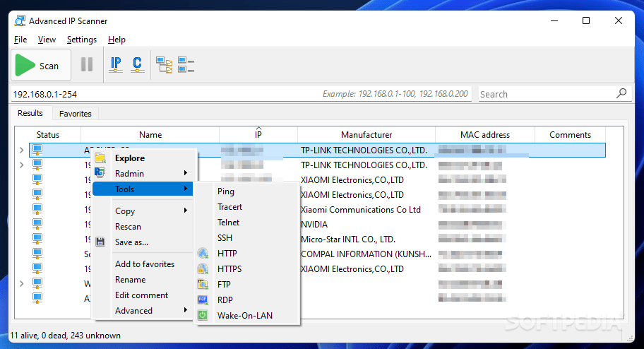Viewport: 644px width, 349px height.
Task: Click the computer status icon in NVIDIA row
Action: point(37,225)
